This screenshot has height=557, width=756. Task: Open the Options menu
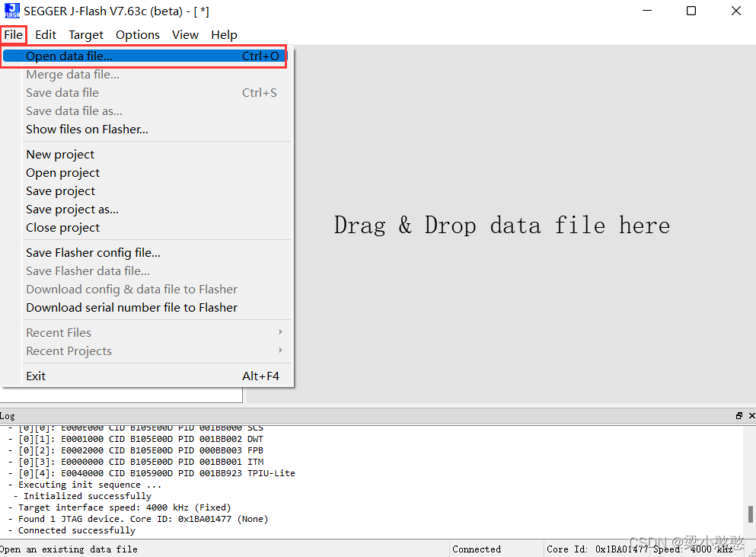tap(137, 35)
